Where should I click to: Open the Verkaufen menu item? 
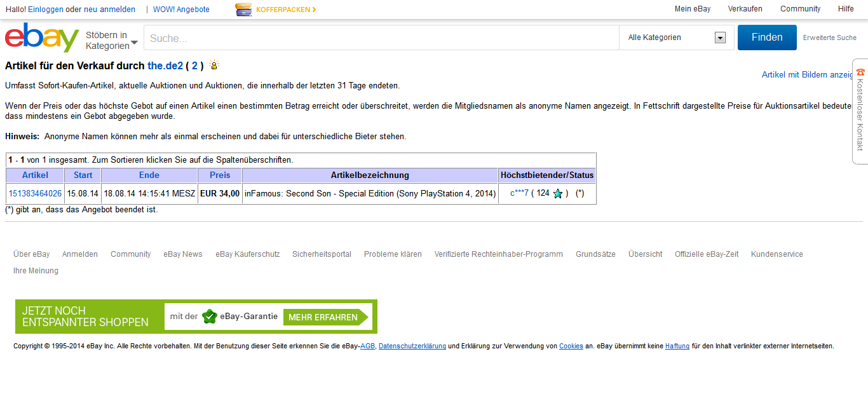(745, 9)
